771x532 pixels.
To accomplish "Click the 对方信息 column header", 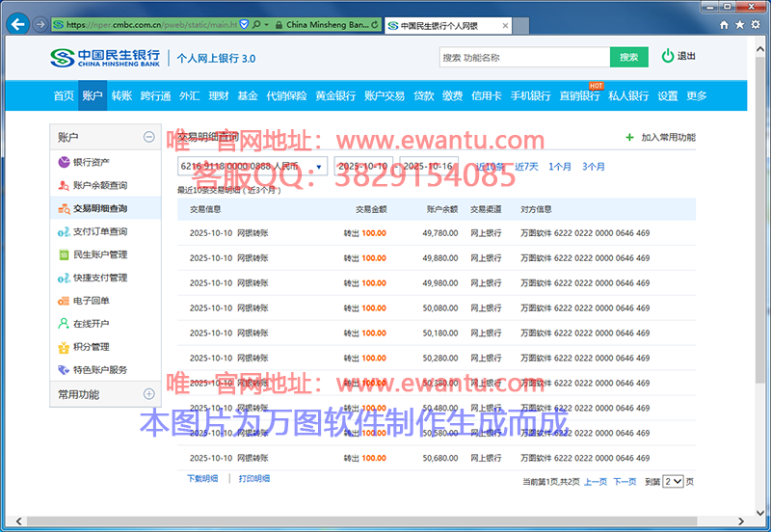I will (x=536, y=209).
